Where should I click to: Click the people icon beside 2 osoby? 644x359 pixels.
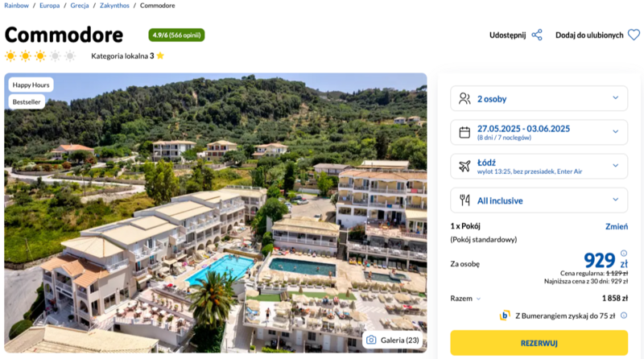pos(464,98)
